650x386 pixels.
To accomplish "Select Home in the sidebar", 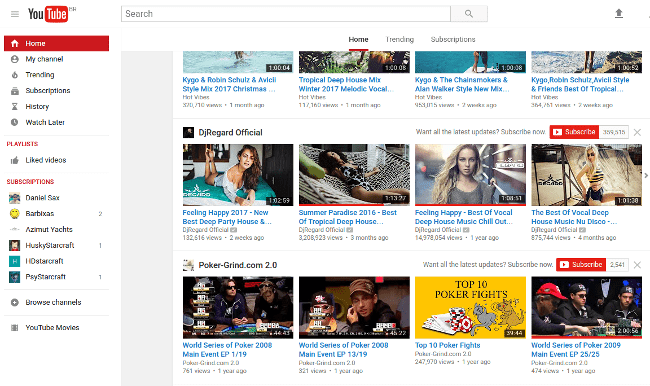I will (x=56, y=44).
